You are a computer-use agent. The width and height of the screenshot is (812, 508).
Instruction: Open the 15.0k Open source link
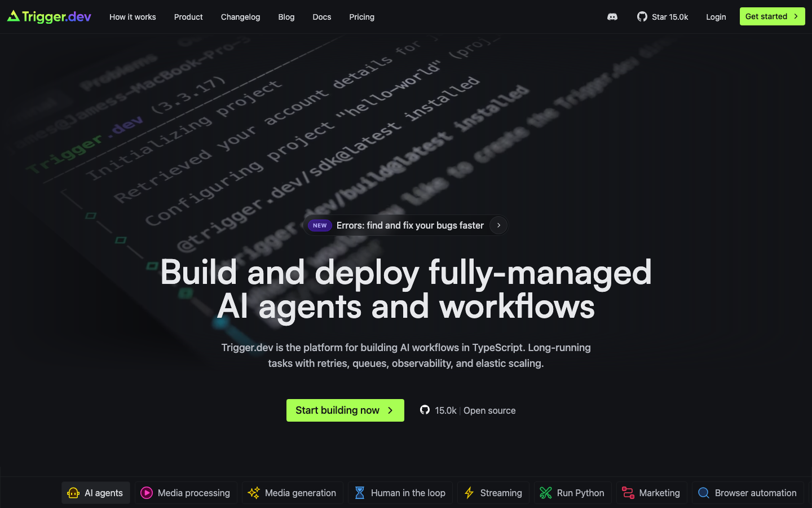click(468, 410)
